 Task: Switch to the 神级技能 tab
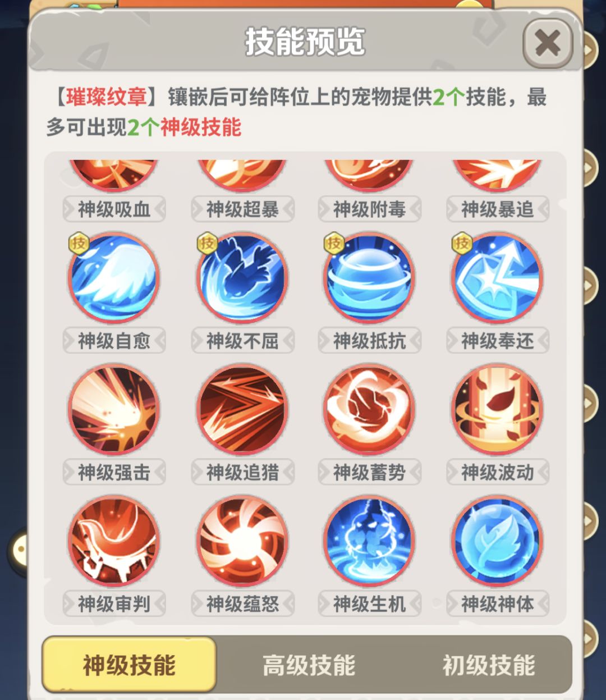coord(129,665)
